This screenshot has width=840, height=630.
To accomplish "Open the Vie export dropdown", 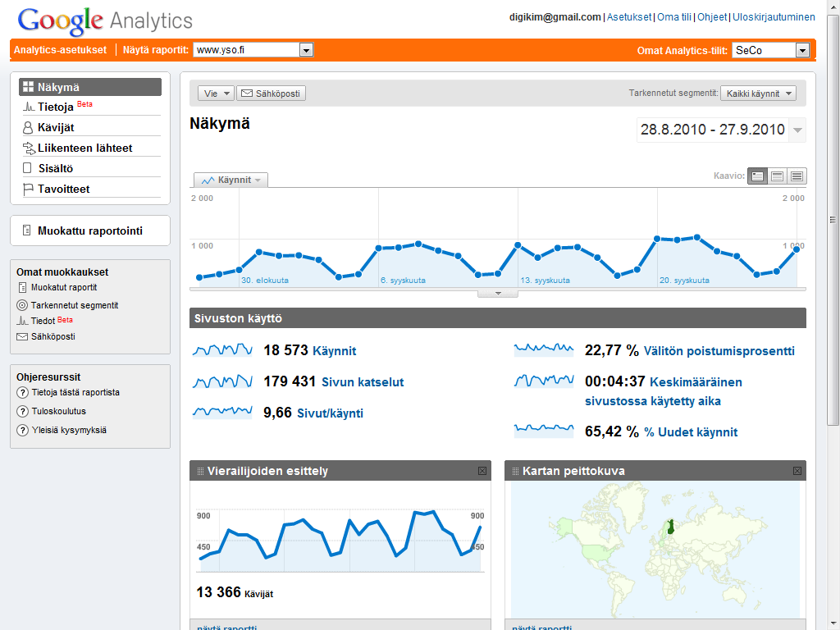I will (216, 94).
